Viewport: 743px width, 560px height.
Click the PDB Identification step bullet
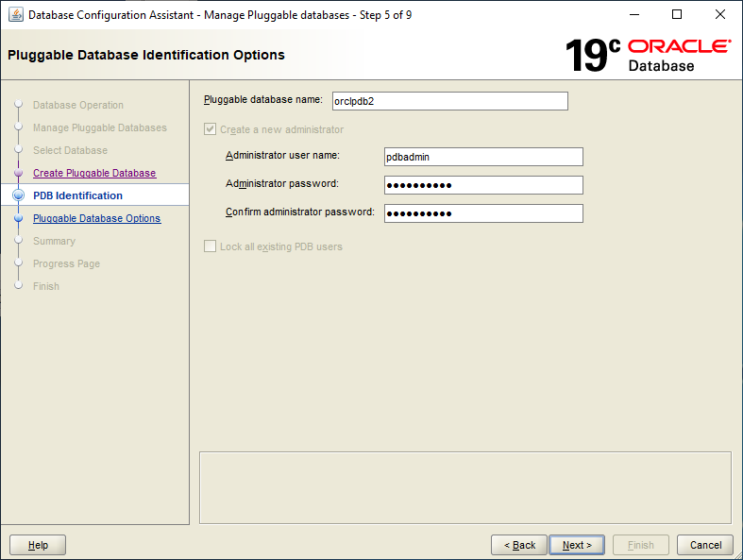tap(19, 195)
